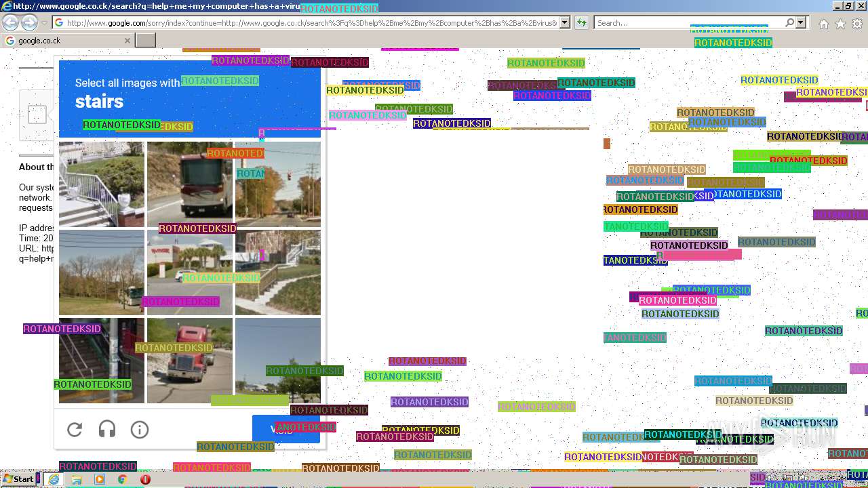Image resolution: width=868 pixels, height=488 pixels.
Task: Close the google.co.ck tab
Action: click(x=127, y=41)
